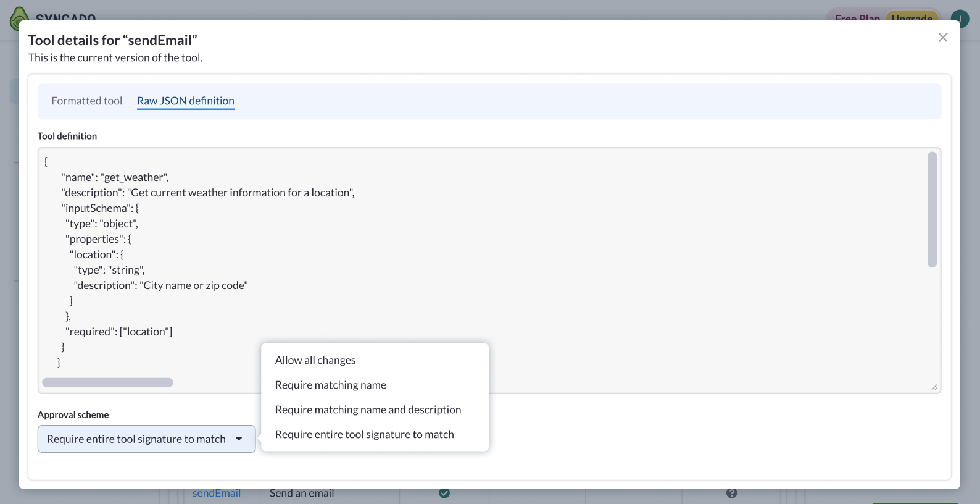The height and width of the screenshot is (504, 980).
Task: Choose Require matching name option
Action: (x=331, y=385)
